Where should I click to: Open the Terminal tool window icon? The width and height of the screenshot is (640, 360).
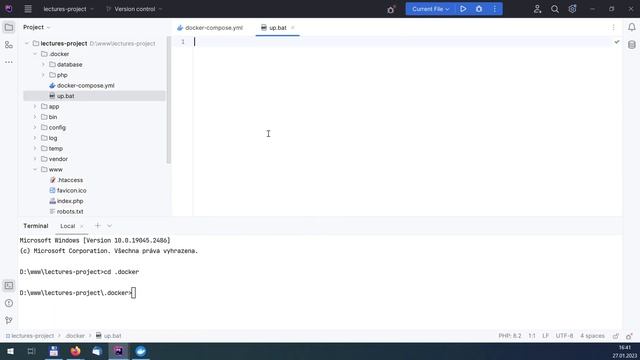pos(9,285)
